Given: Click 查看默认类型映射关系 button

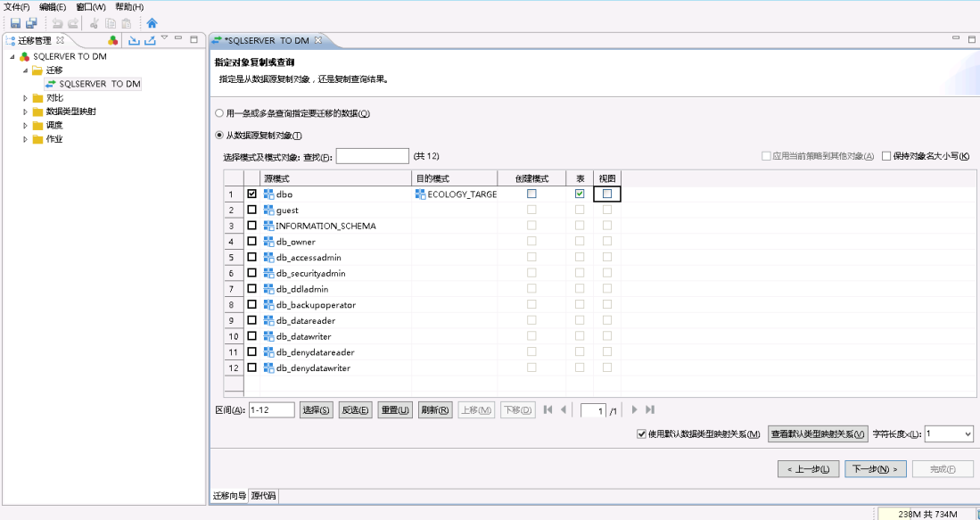Looking at the screenshot, I should coord(818,434).
